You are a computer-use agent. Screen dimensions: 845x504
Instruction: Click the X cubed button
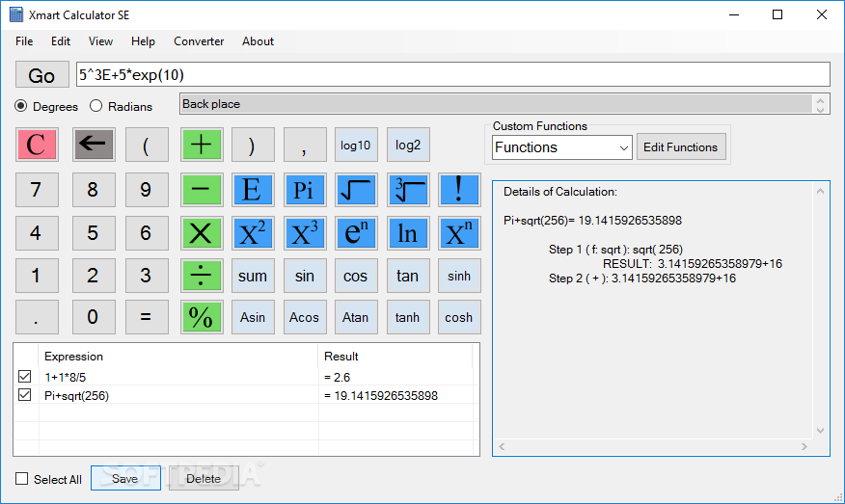pyautogui.click(x=305, y=233)
